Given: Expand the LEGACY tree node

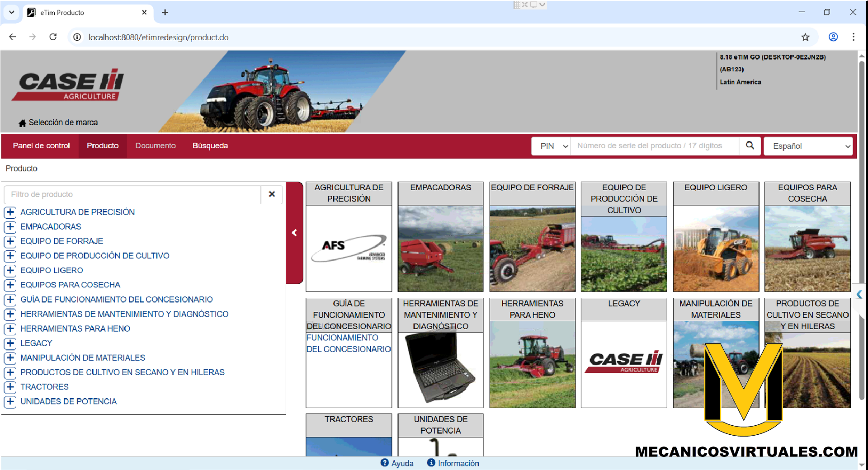Looking at the screenshot, I should tap(10, 343).
